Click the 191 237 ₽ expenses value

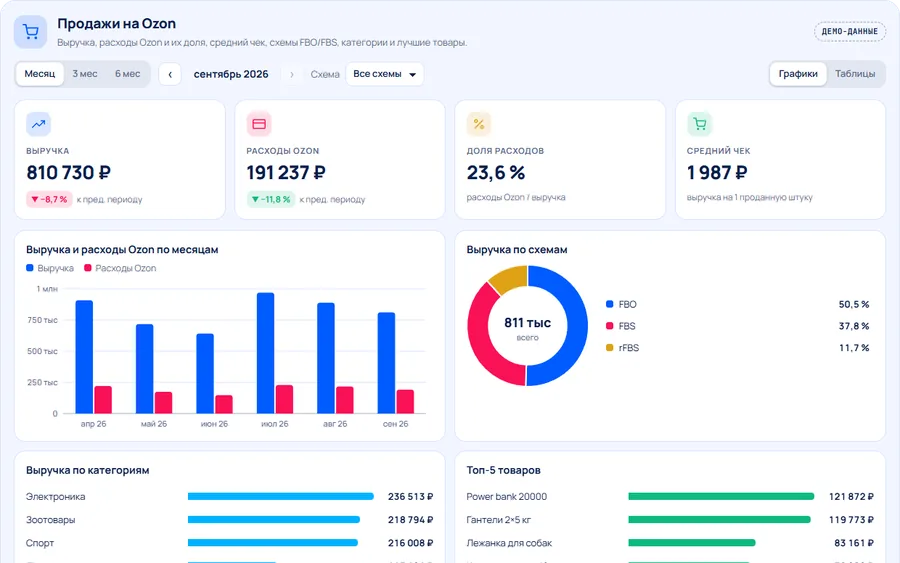[286, 173]
